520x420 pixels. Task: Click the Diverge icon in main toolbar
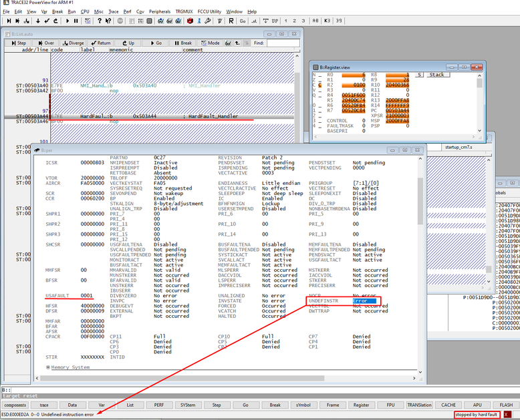tap(27, 21)
